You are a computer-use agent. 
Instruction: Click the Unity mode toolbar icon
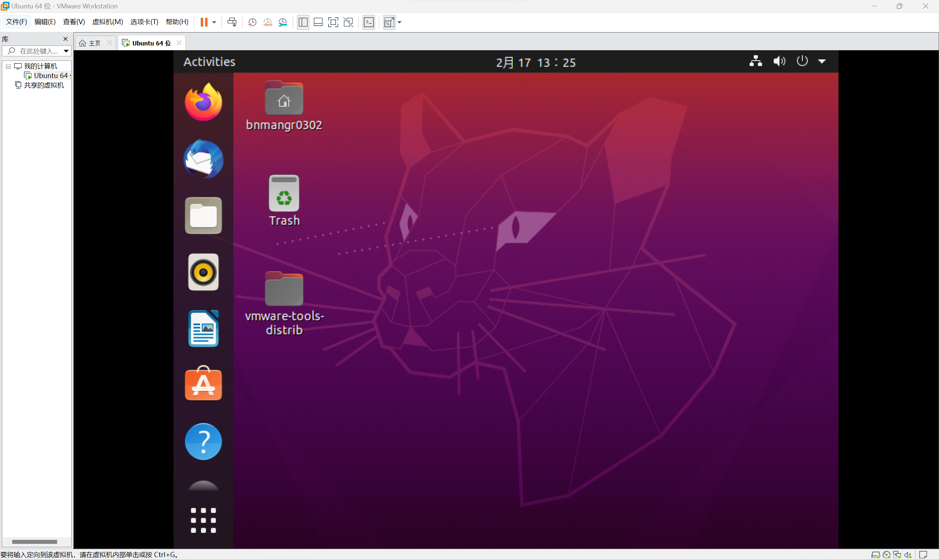tap(348, 22)
